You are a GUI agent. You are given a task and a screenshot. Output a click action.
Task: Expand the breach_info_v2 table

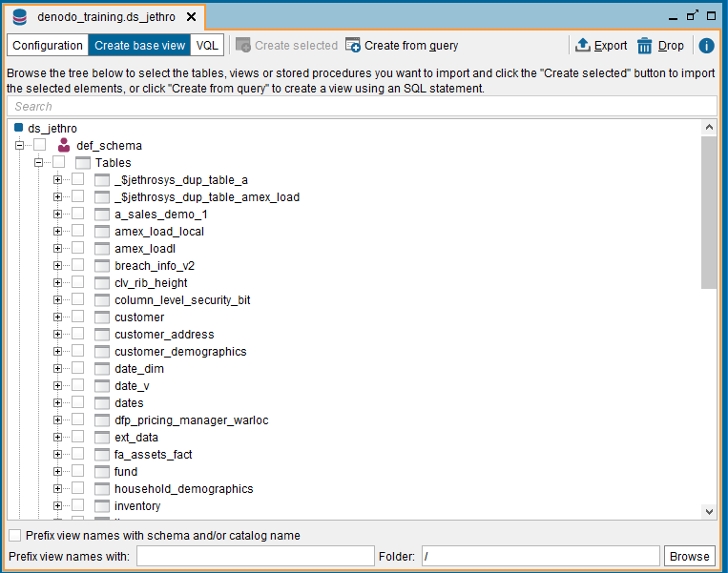(57, 265)
